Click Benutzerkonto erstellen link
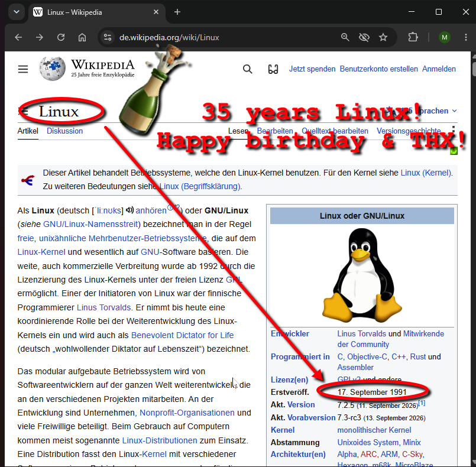This screenshot has width=476, height=467. coord(378,69)
